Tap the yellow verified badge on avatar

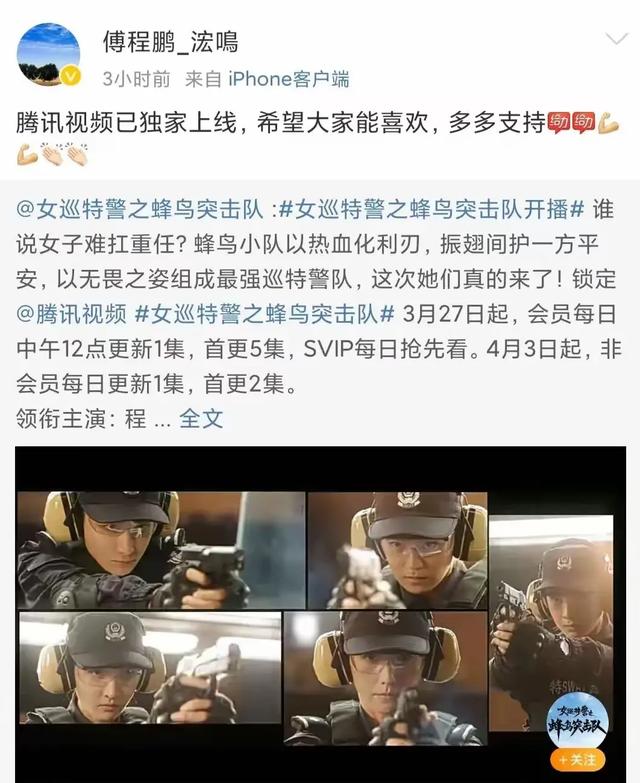[71, 76]
